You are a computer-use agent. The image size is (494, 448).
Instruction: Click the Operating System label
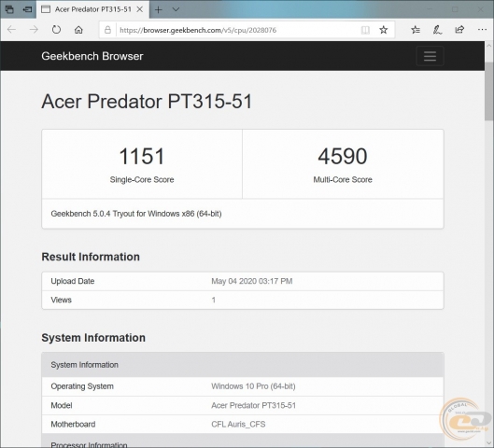(82, 386)
